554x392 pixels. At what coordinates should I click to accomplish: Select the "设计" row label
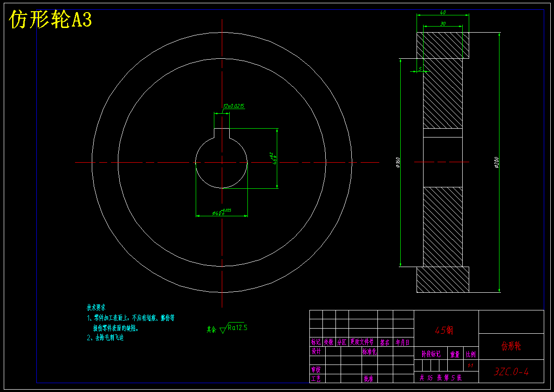click(316, 351)
